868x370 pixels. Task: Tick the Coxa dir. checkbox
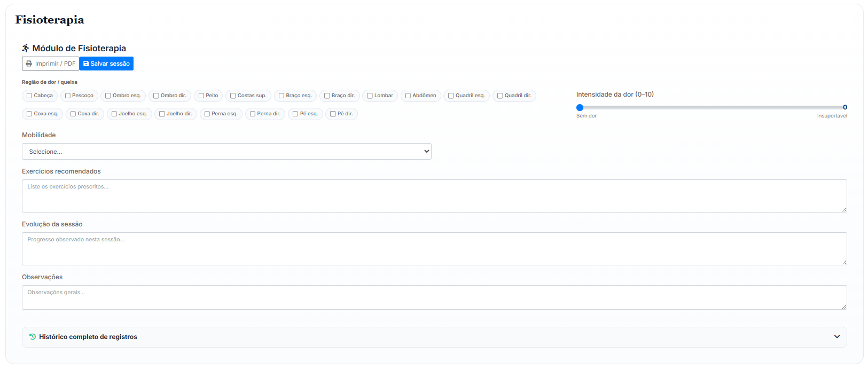[x=73, y=114]
